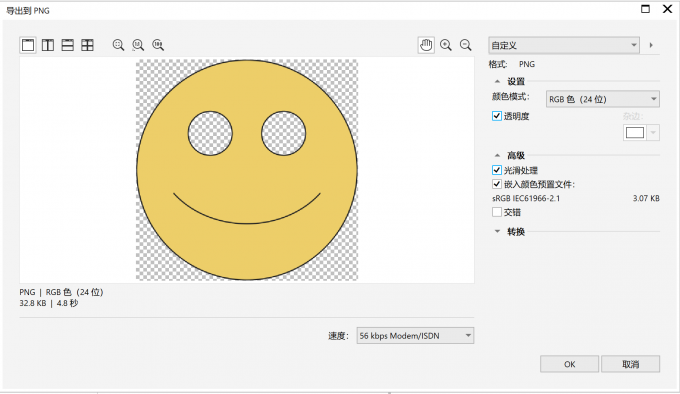Open the 自定义 preset dropdown
Viewport: 680px width, 394px height.
tap(564, 45)
